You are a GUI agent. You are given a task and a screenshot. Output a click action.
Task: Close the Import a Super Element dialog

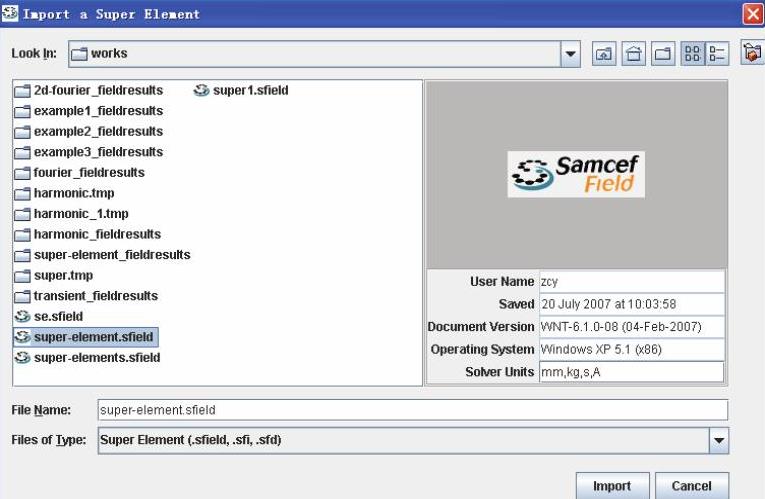pos(753,14)
